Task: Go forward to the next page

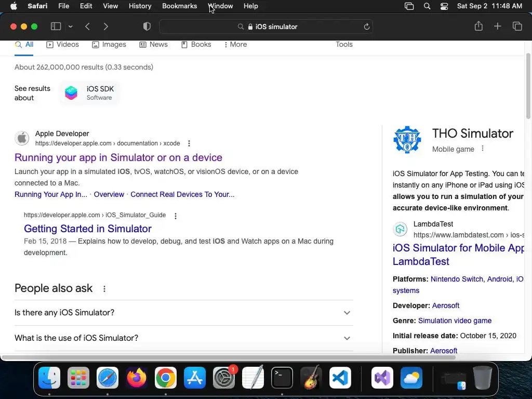Action: click(106, 26)
